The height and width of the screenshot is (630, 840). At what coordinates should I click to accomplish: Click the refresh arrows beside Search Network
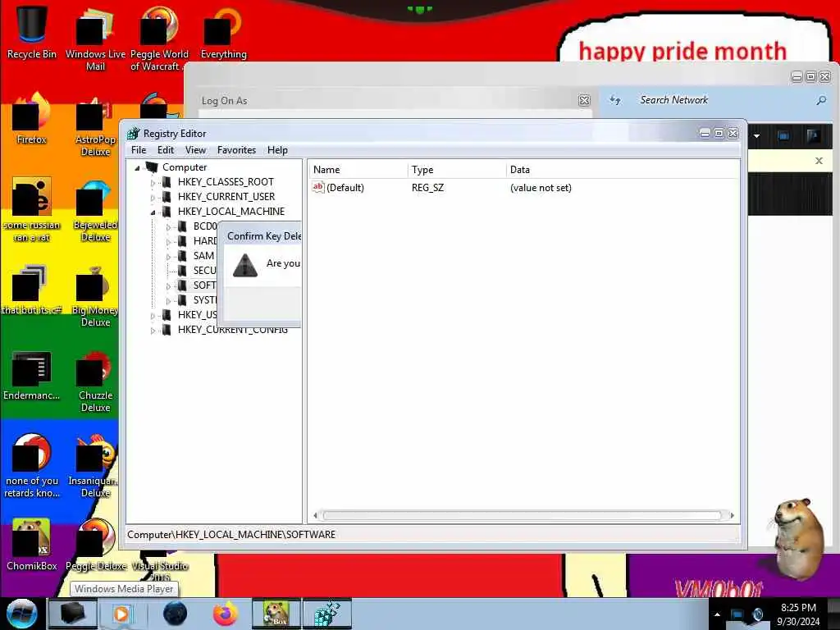615,100
